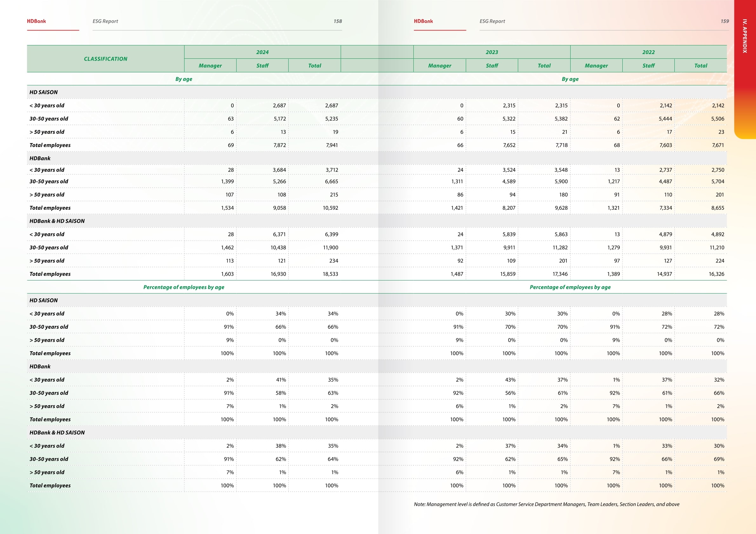Click the 2024 Manager column header
This screenshot has height=534, width=756.
[x=210, y=66]
